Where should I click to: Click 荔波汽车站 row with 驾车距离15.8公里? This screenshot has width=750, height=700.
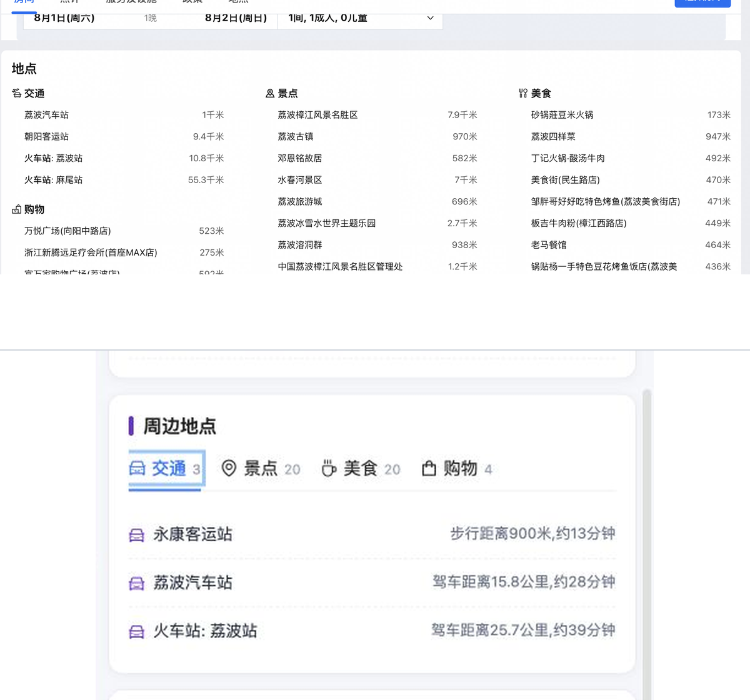coord(372,582)
